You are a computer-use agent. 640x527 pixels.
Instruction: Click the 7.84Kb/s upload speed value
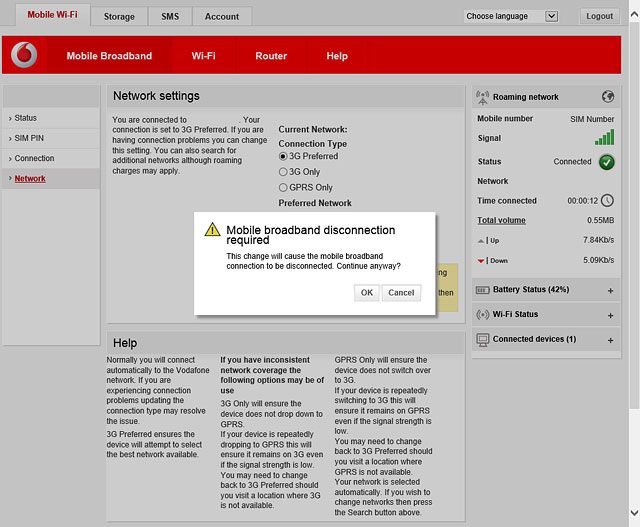[598, 240]
